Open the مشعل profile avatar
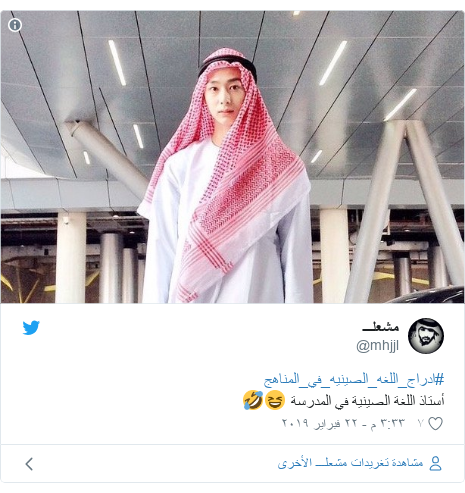The image size is (465, 493). [426, 336]
